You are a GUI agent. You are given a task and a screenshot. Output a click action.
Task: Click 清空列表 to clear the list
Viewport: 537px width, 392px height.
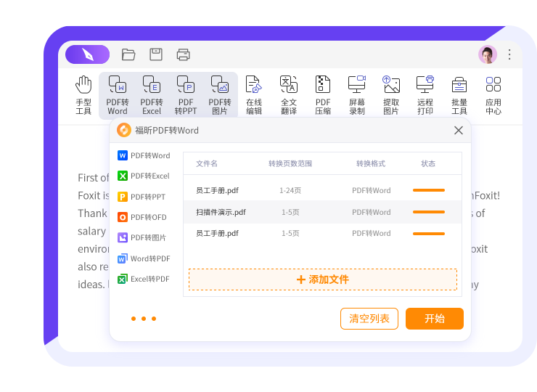[369, 319]
